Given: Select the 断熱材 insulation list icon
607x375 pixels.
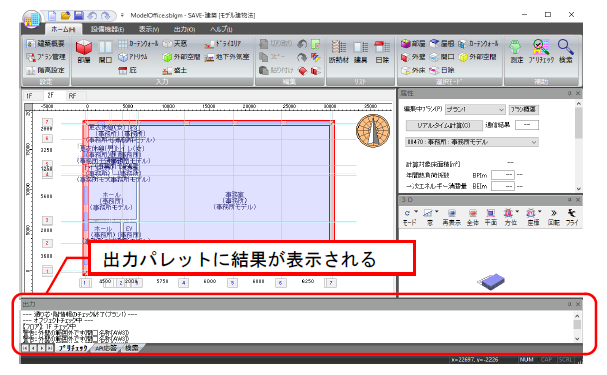Looking at the screenshot, I should click(x=339, y=52).
